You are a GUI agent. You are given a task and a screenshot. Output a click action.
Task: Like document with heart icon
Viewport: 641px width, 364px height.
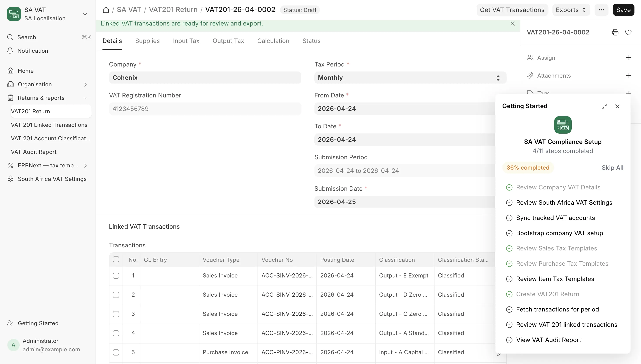click(x=628, y=32)
